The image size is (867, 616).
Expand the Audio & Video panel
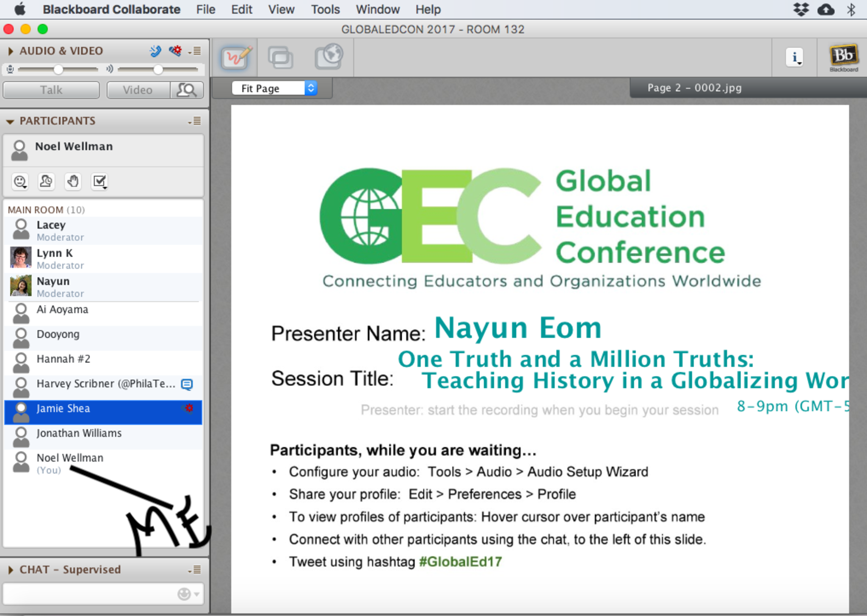pos(11,51)
